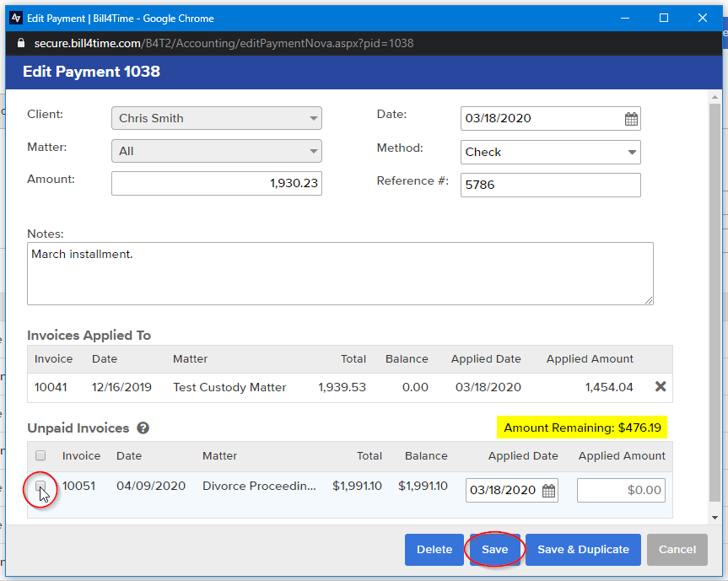
Task: Expand the Method dropdown showing Check
Action: 551,153
